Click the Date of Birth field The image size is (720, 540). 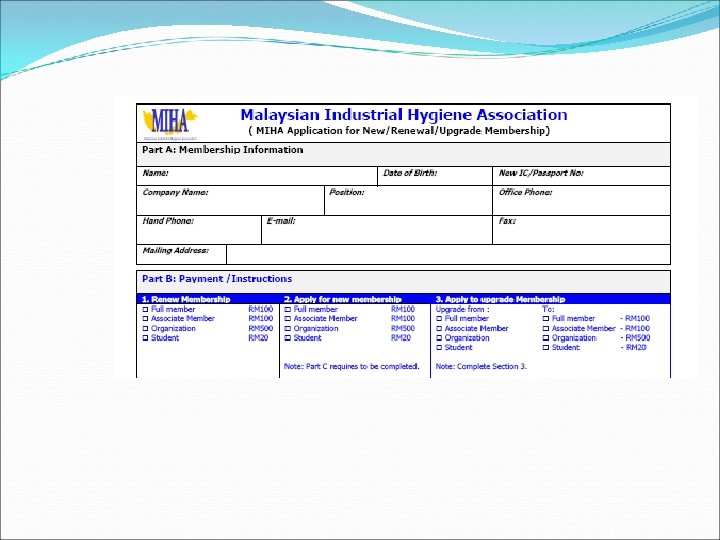(435, 176)
